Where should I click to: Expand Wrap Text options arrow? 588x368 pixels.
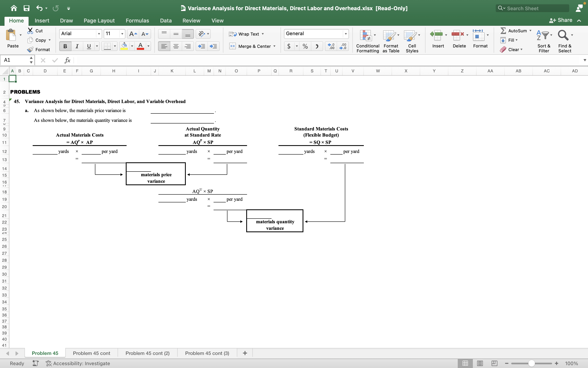[x=263, y=34]
